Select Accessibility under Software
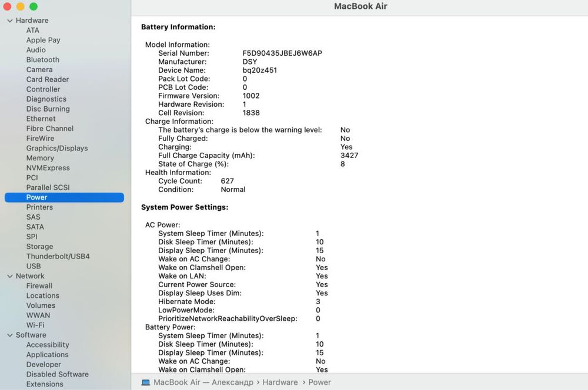This screenshot has width=588, height=390. pyautogui.click(x=48, y=345)
